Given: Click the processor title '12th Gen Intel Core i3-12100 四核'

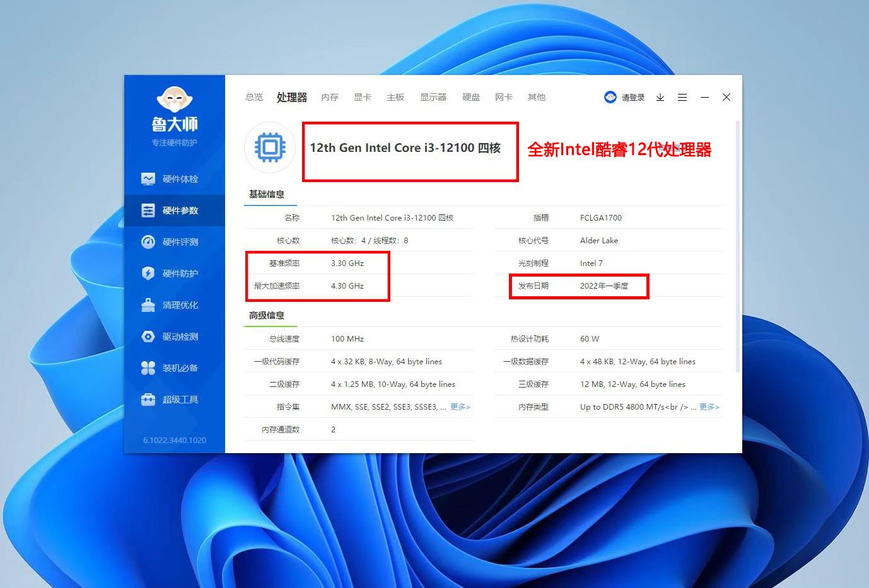Looking at the screenshot, I should point(405,148).
